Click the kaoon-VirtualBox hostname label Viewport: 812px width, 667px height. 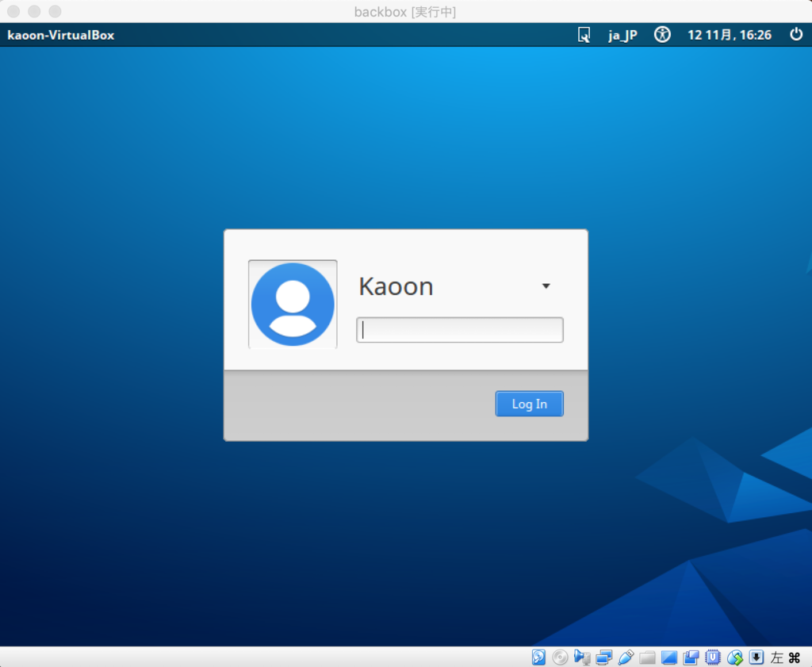coord(60,35)
